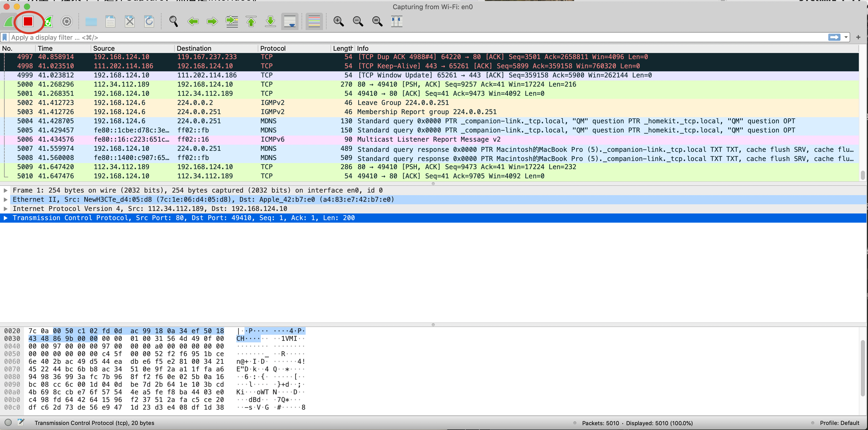Image resolution: width=868 pixels, height=430 pixels.
Task: Zoom in on packet text
Action: [338, 22]
